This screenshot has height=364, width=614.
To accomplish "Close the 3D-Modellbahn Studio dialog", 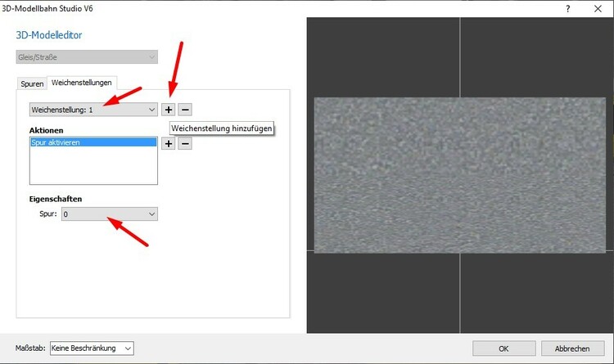I will 598,9.
